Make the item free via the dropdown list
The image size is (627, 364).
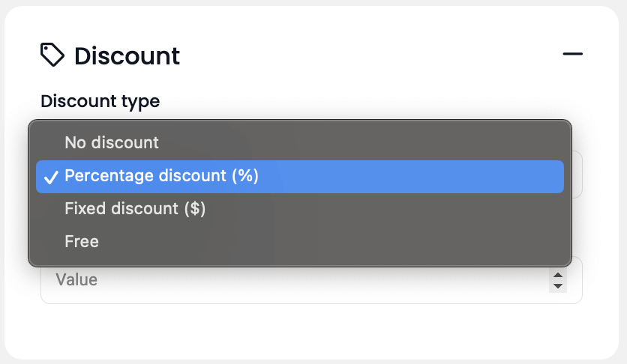pos(82,242)
